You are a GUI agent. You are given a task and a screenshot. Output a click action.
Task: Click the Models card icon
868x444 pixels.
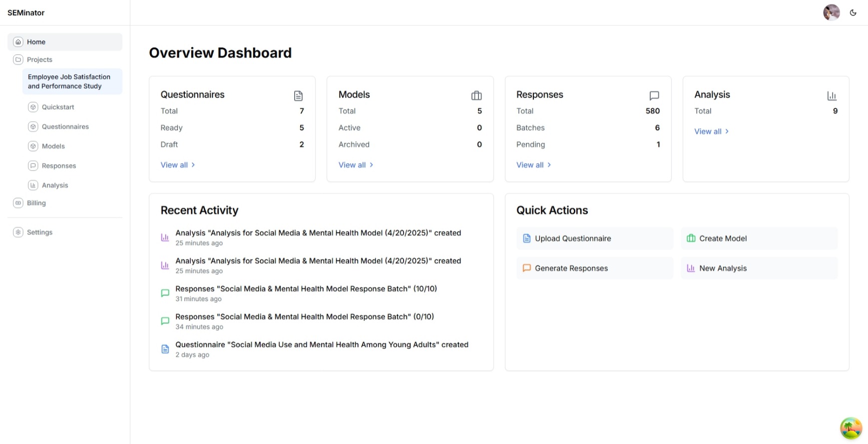(x=476, y=95)
